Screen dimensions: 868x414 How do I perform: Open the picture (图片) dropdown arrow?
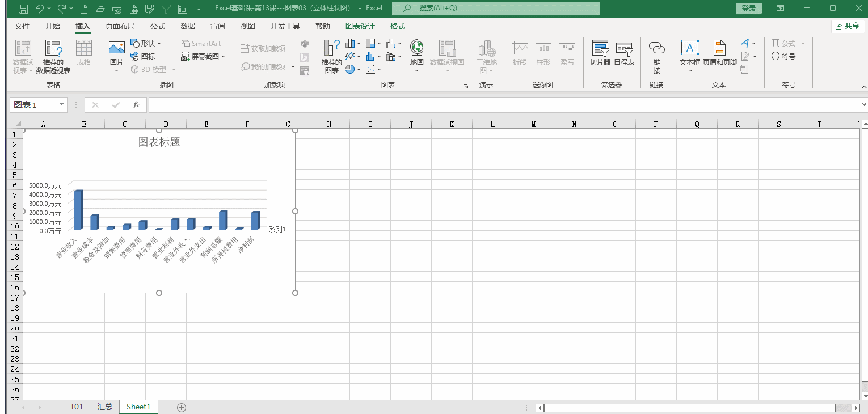click(117, 70)
